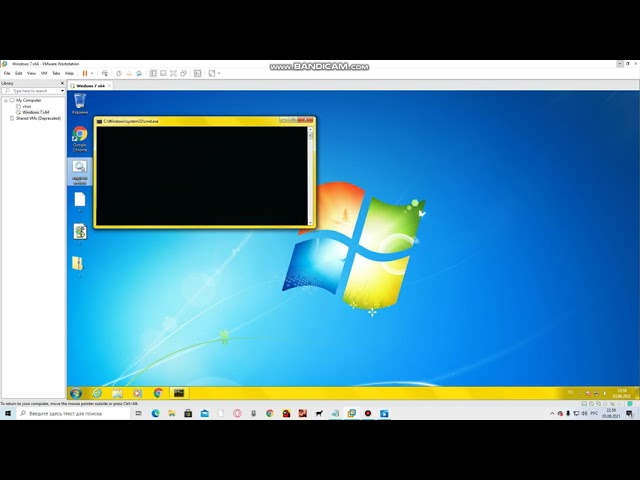Open File Explorer on host taskbar
This screenshot has width=640, height=480.
pyautogui.click(x=172, y=413)
